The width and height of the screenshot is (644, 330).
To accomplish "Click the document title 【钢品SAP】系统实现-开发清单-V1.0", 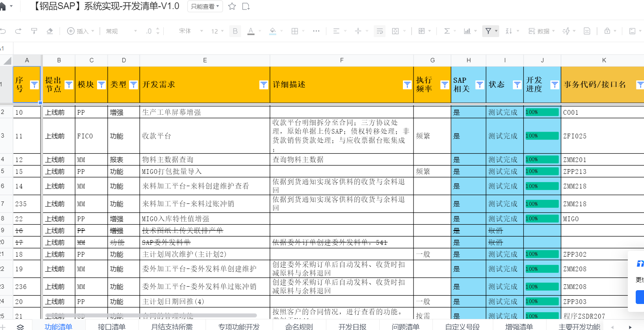I will (x=106, y=6).
